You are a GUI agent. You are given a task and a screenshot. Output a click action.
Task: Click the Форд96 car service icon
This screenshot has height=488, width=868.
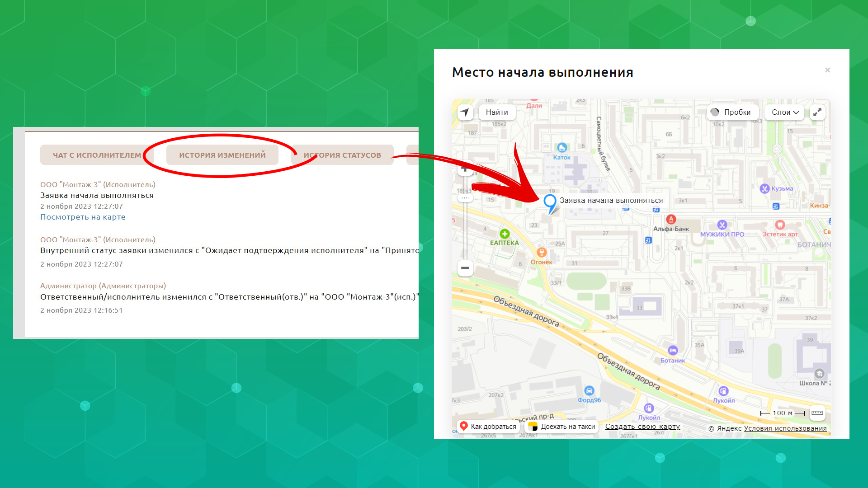coord(589,390)
